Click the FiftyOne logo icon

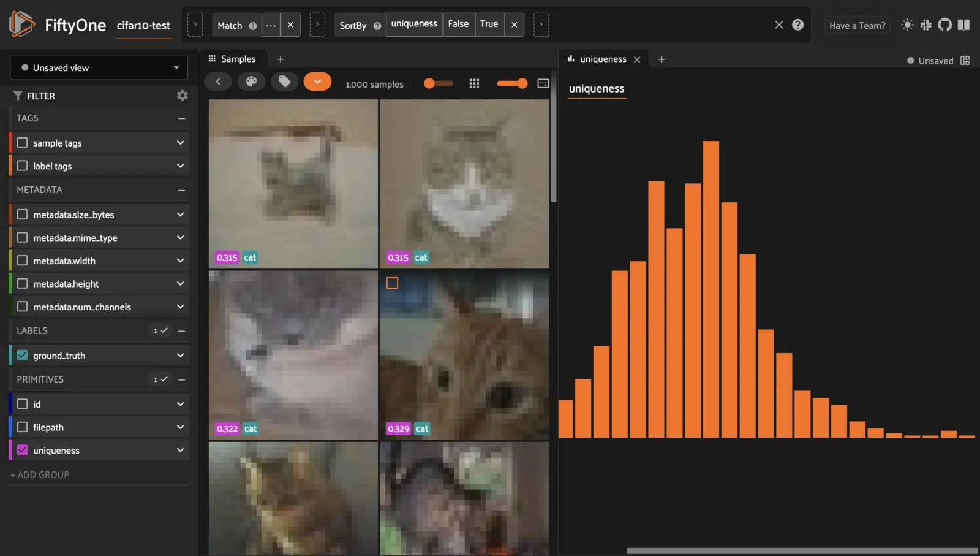(22, 25)
